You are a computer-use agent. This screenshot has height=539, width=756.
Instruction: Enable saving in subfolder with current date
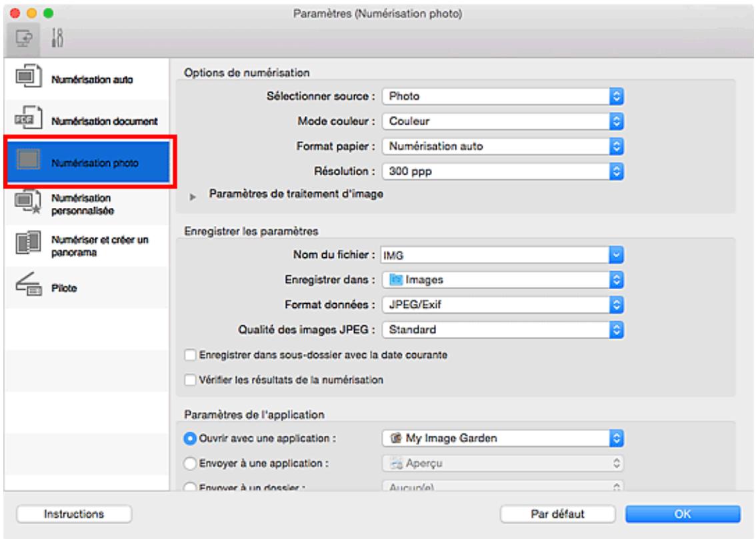(191, 355)
